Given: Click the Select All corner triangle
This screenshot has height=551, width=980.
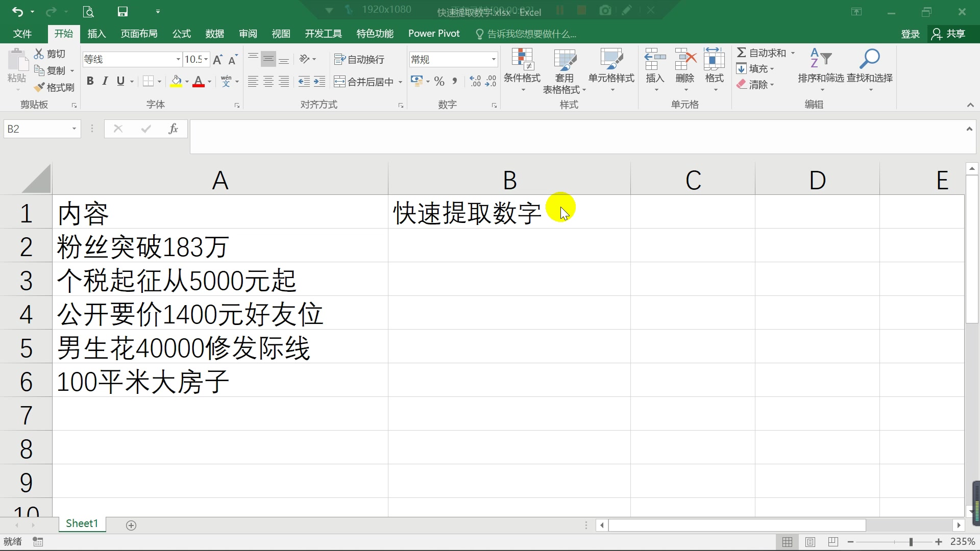Looking at the screenshot, I should [x=36, y=179].
